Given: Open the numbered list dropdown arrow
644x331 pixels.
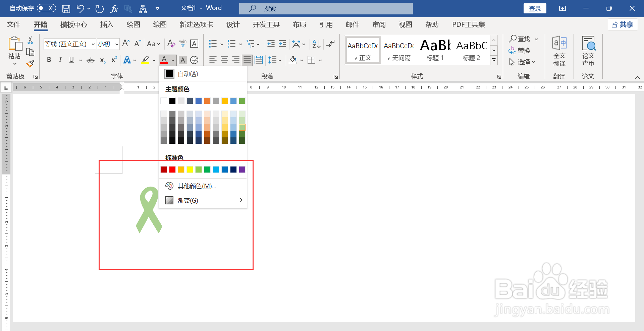Looking at the screenshot, I should [x=240, y=44].
